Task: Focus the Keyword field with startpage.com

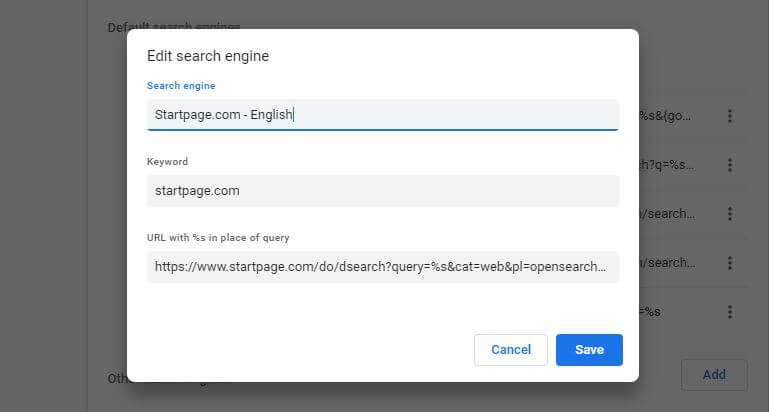Action: point(383,191)
